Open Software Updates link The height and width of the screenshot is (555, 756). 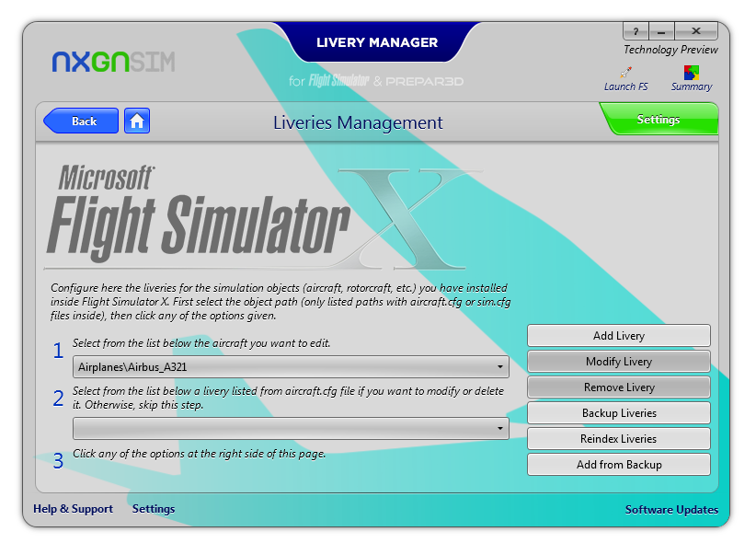[x=671, y=510]
